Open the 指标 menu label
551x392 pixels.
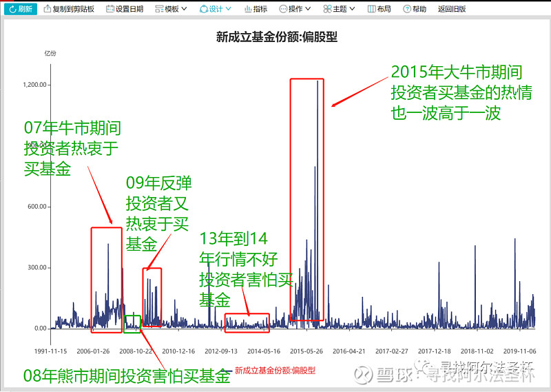tap(260, 9)
